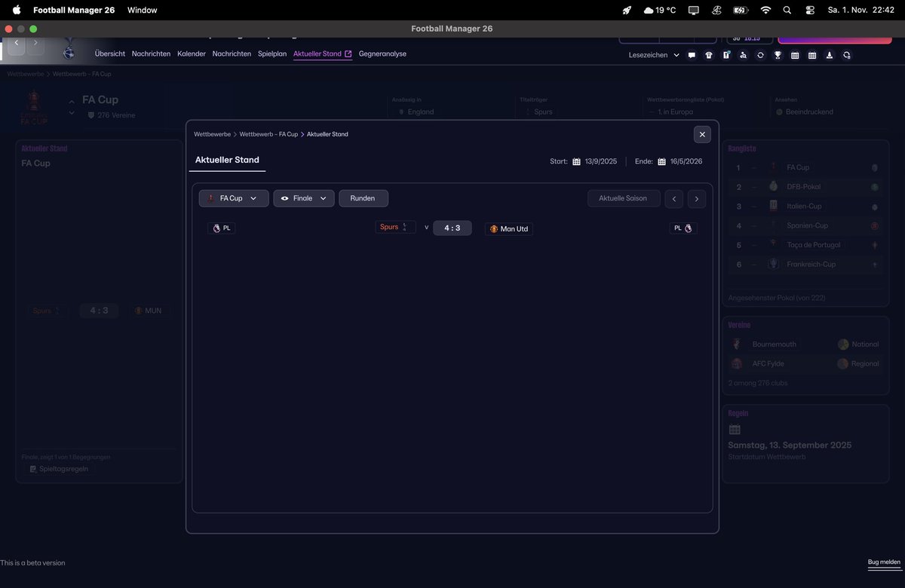Open the Apple menu

pyautogui.click(x=16, y=10)
